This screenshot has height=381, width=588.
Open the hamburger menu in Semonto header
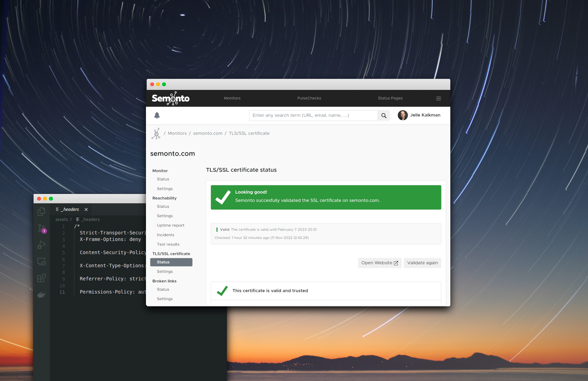(439, 99)
